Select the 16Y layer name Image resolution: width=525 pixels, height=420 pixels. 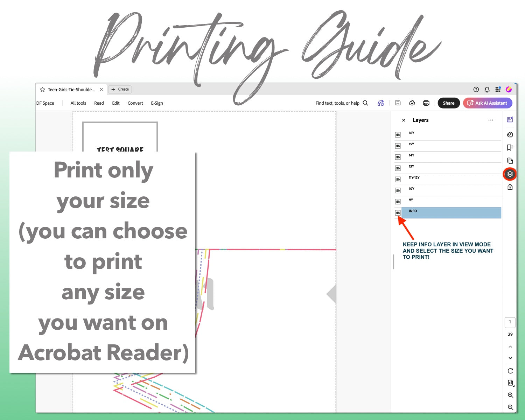coord(412,133)
